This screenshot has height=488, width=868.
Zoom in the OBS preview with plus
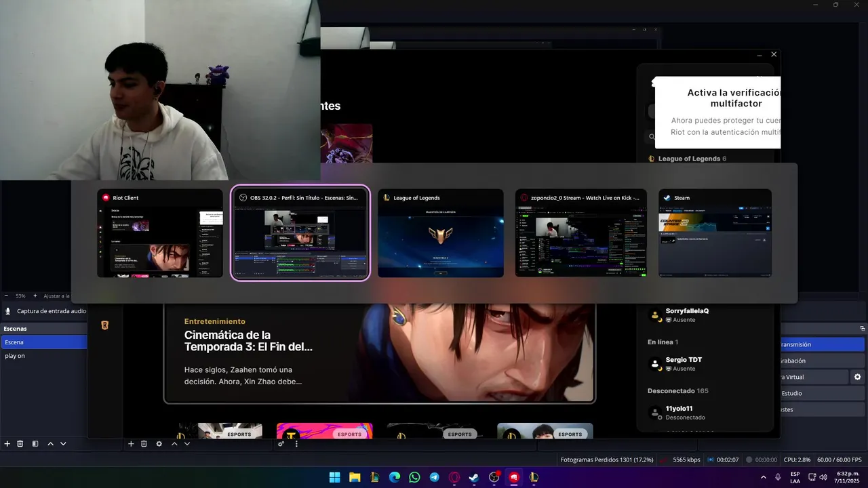(x=34, y=296)
